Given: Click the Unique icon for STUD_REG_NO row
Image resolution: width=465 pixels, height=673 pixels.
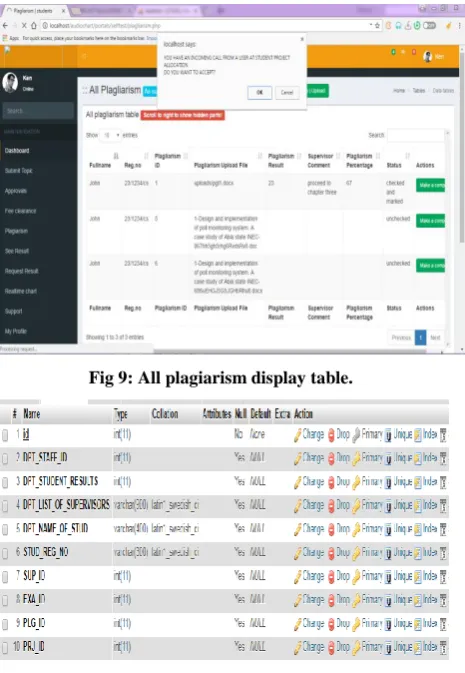Looking at the screenshot, I should click(x=388, y=554).
